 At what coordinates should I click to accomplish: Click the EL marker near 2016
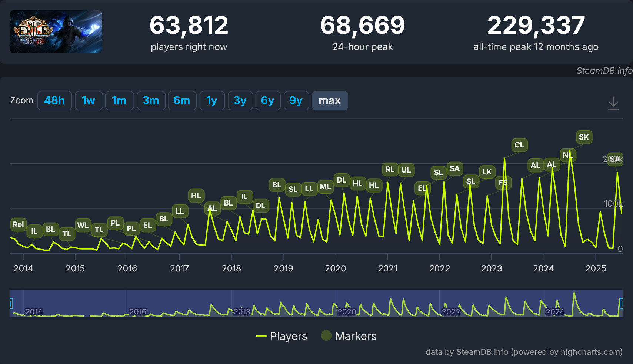coord(147,225)
